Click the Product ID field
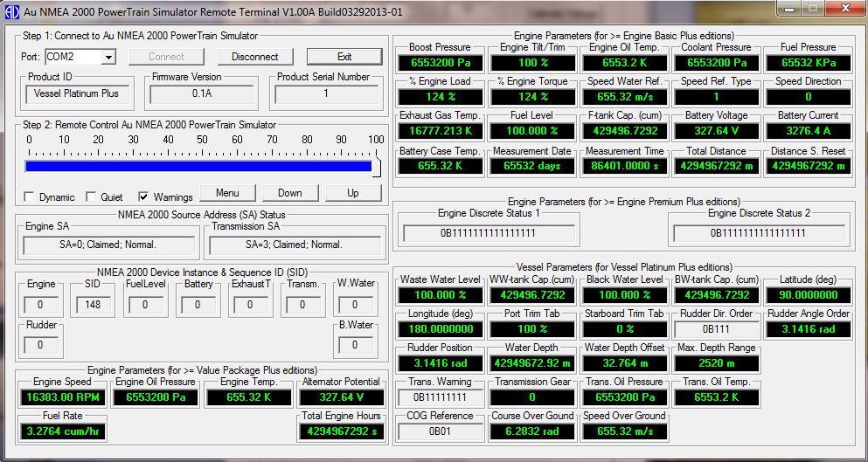The image size is (868, 462). coord(76,93)
